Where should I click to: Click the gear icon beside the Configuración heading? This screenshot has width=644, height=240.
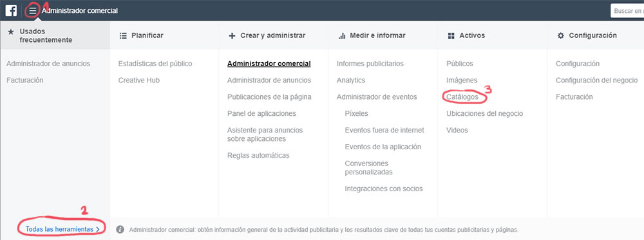click(x=561, y=35)
